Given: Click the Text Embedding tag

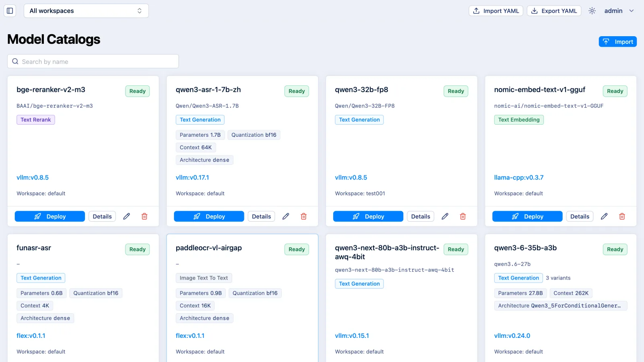Looking at the screenshot, I should point(519,120).
